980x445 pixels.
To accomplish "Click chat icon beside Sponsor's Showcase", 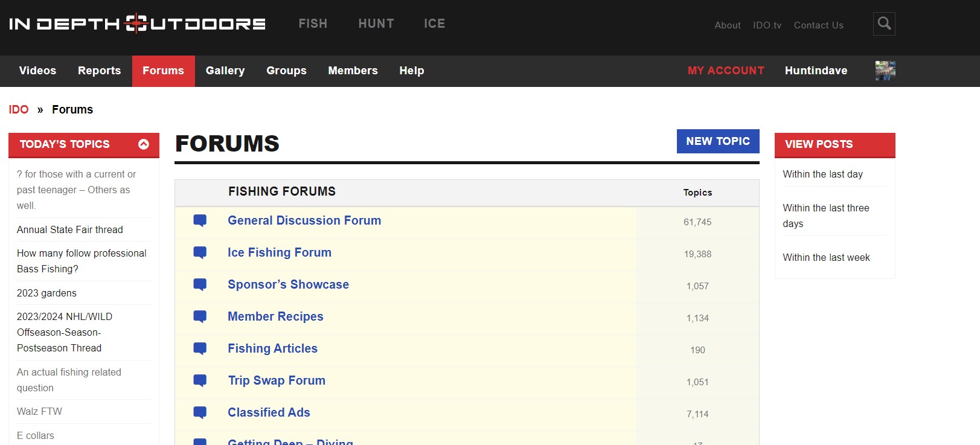I will coord(200,285).
